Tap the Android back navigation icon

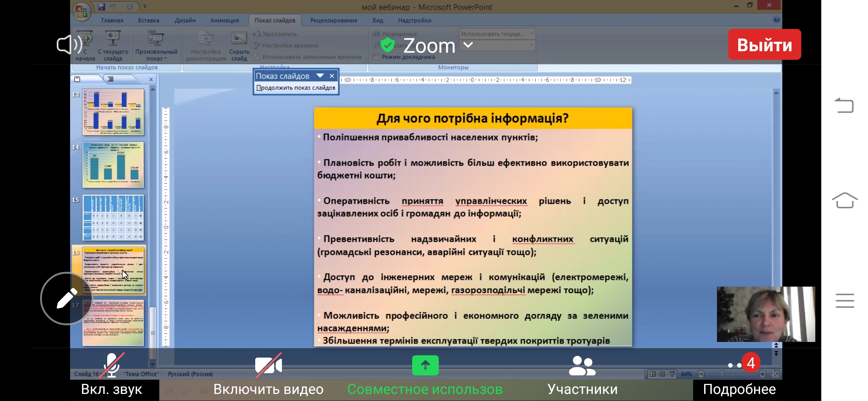[x=845, y=105]
